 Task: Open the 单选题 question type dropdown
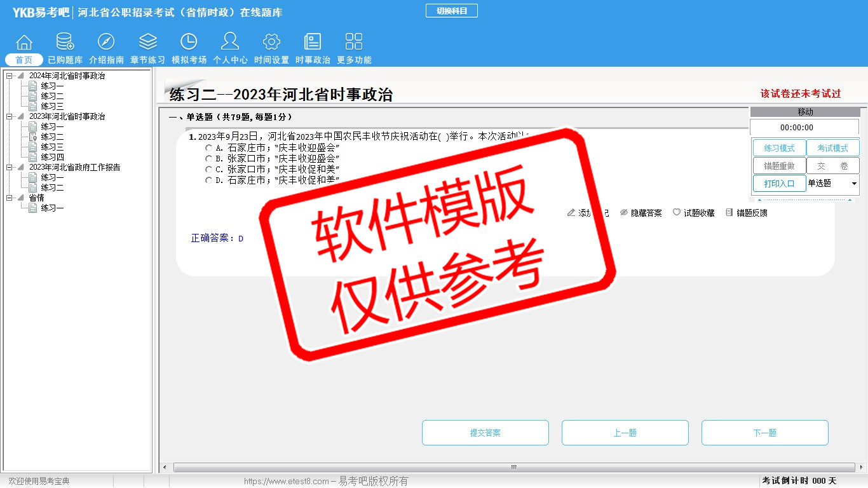(x=853, y=184)
